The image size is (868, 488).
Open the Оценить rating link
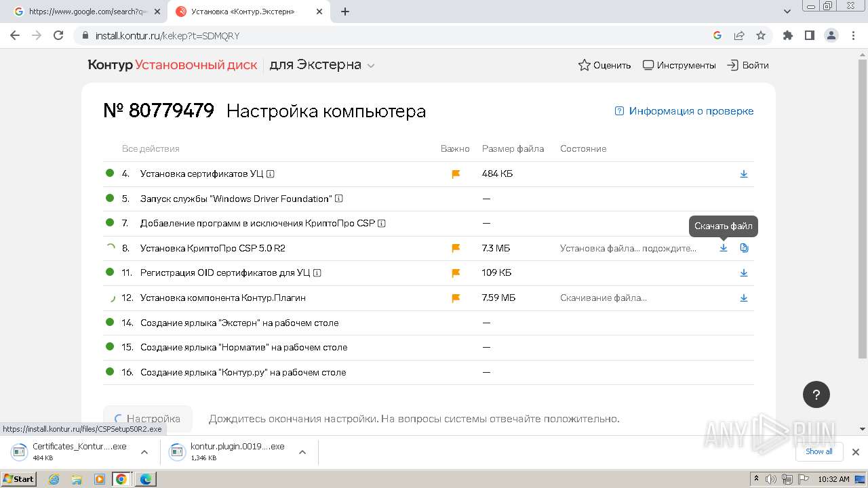604,65
